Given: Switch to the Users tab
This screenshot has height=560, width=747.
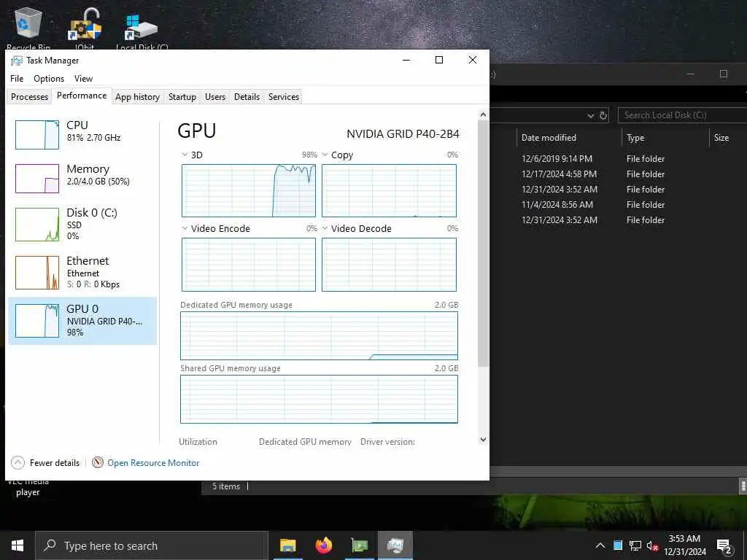Looking at the screenshot, I should pos(215,97).
